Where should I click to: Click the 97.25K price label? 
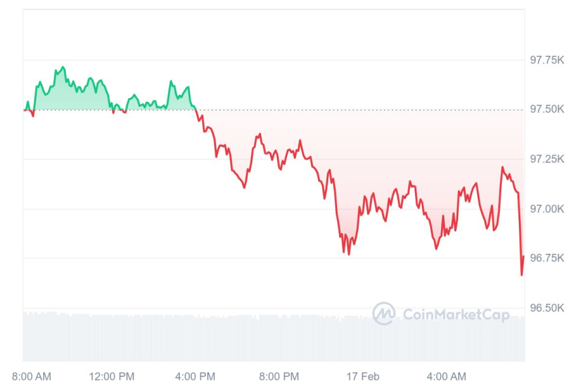547,159
